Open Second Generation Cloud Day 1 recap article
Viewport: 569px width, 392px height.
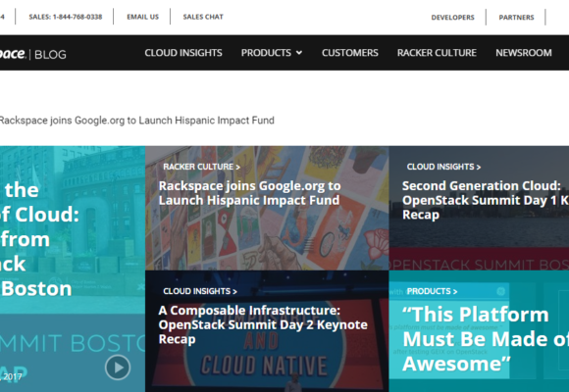tap(486, 200)
